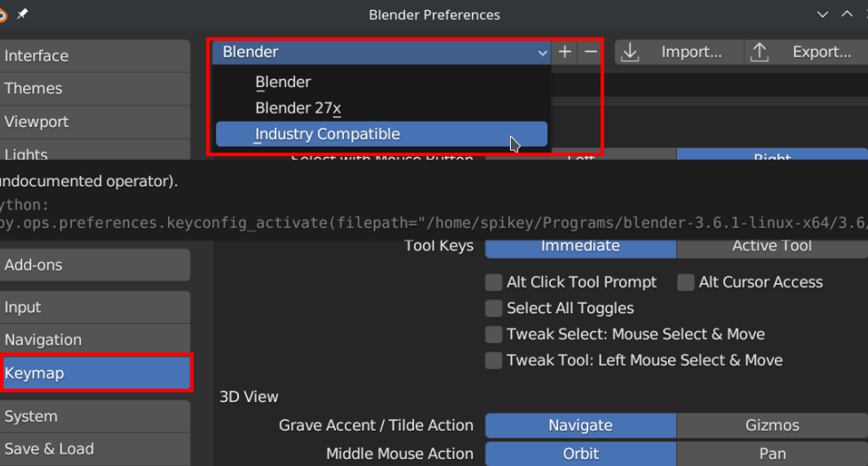Enable the Alt Click Tool Prompt checkbox
Viewport: 868px width, 466px height.
pos(494,282)
